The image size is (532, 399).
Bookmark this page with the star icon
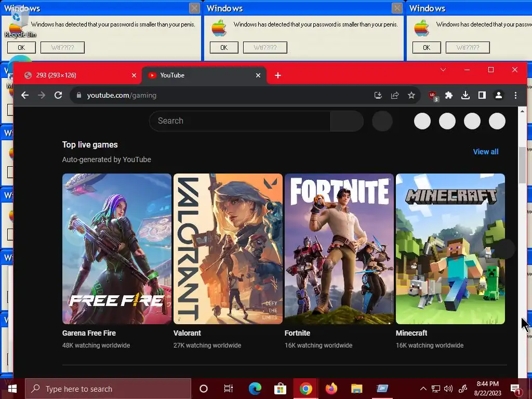411,96
